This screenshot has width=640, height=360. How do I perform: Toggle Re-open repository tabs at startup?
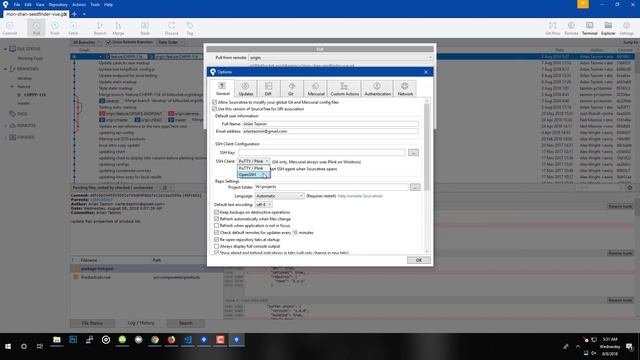coord(216,240)
